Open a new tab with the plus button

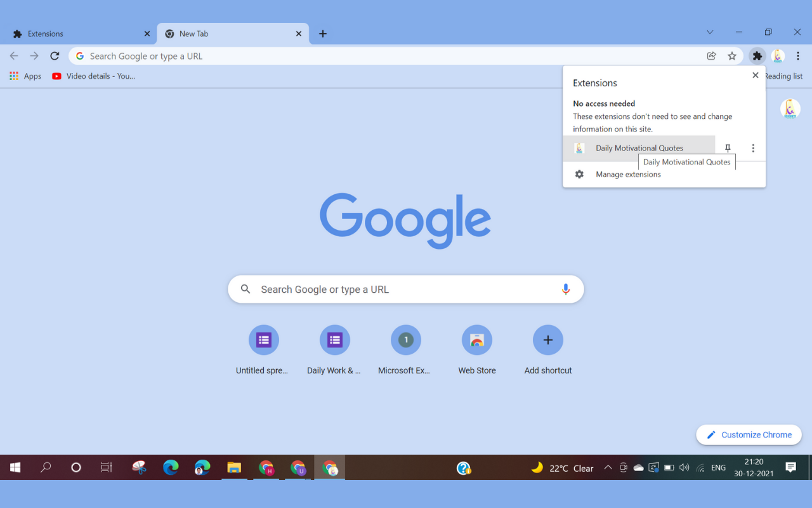(x=323, y=34)
